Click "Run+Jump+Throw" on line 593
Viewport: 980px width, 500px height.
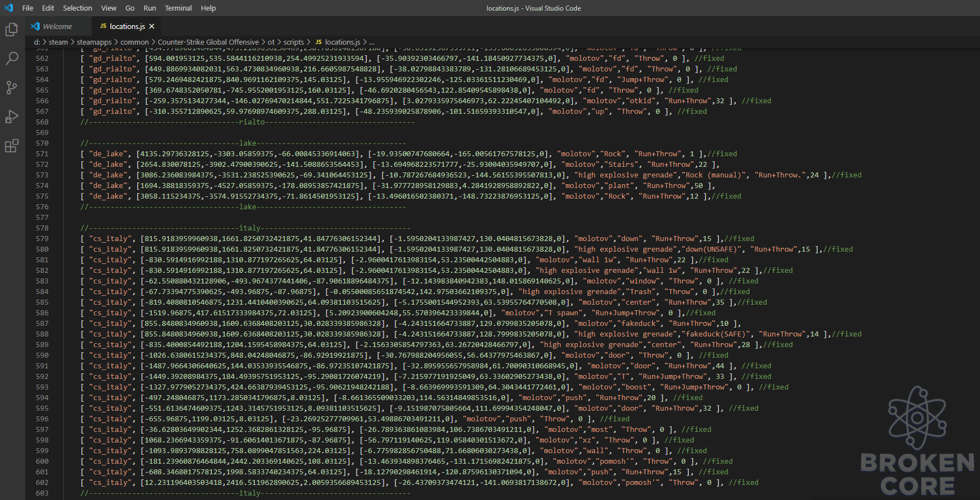694,387
